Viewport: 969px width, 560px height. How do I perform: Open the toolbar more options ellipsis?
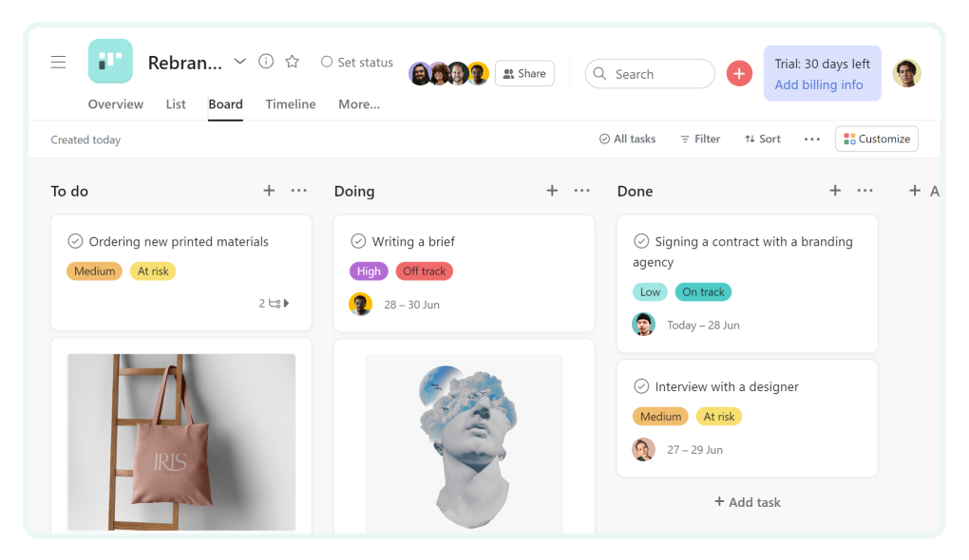click(812, 139)
